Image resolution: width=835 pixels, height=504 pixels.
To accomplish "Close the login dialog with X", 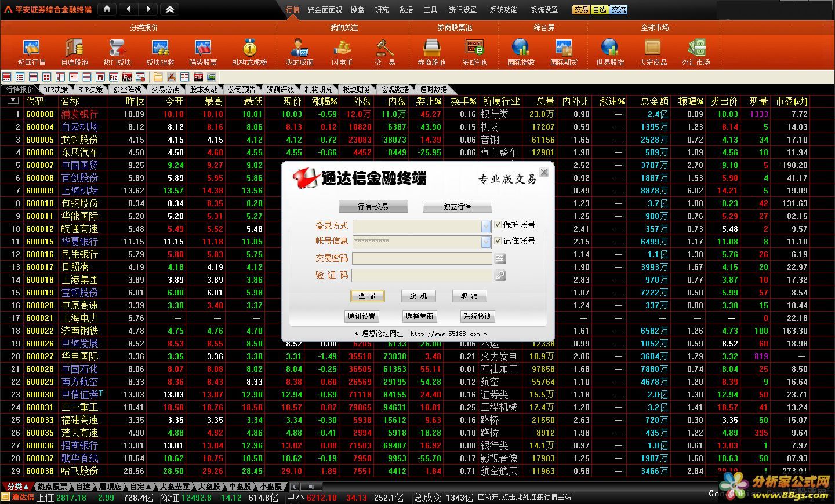I will [x=544, y=172].
